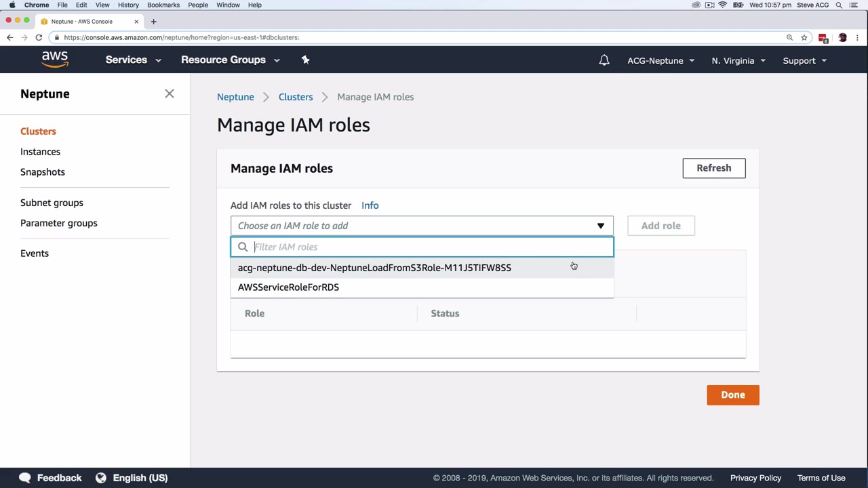Open the View menu
The image size is (868, 488).
[x=102, y=5]
